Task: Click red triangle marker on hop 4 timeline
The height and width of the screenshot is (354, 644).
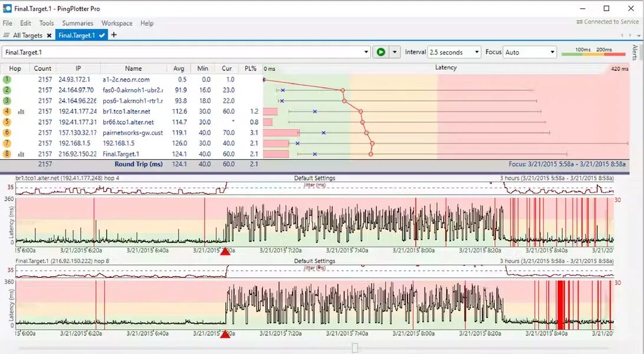Action: pos(225,251)
